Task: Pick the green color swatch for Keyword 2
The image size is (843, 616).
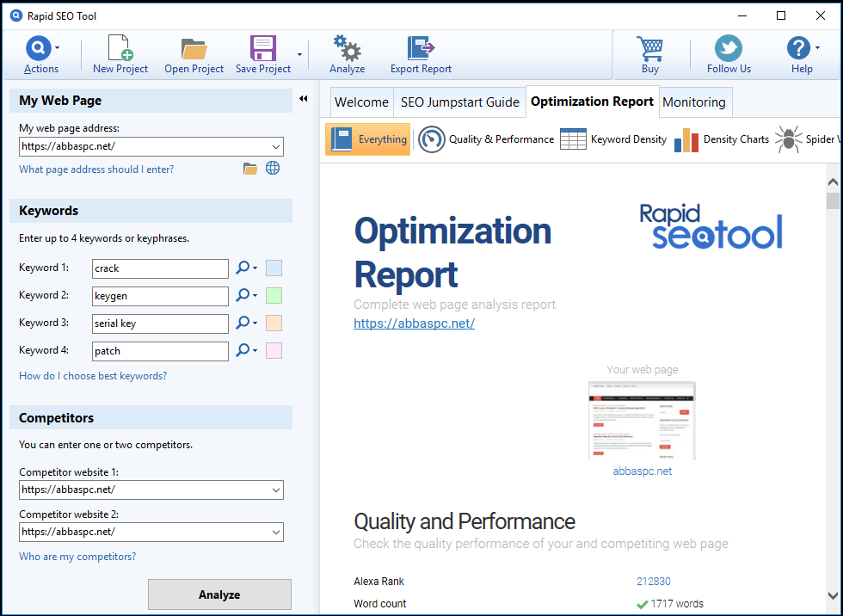Action: [274, 295]
